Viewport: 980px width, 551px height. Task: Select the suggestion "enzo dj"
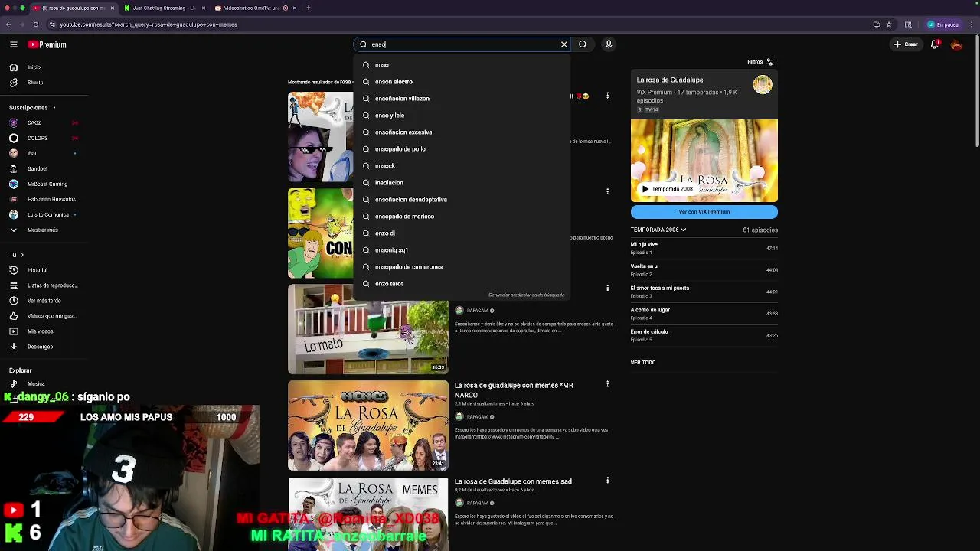[x=462, y=233]
